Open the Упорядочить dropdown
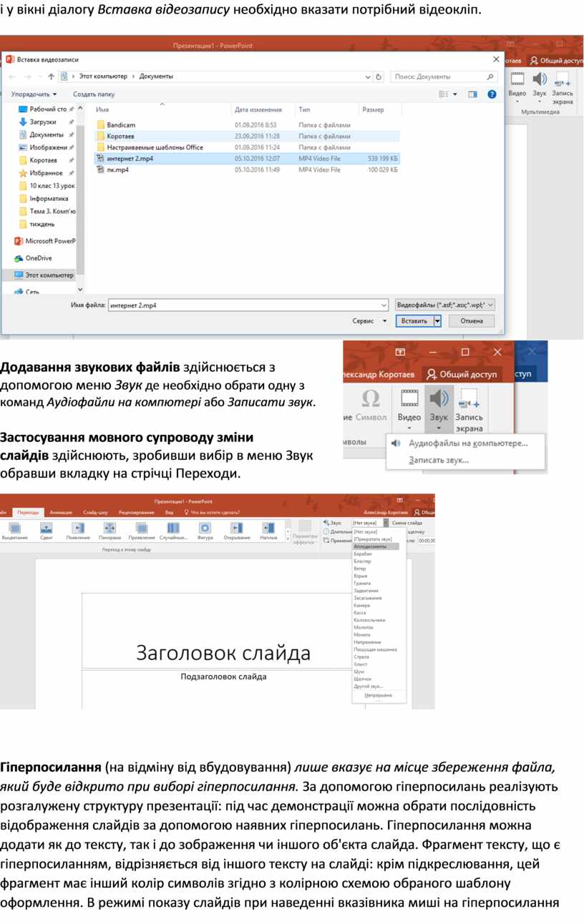584x924 pixels. point(34,94)
